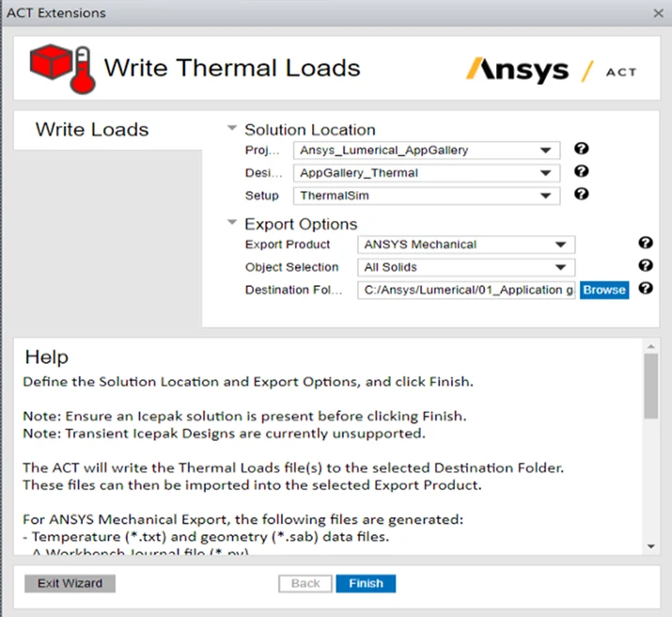The width and height of the screenshot is (672, 617).
Task: Click Exit Wizard button
Action: [70, 583]
